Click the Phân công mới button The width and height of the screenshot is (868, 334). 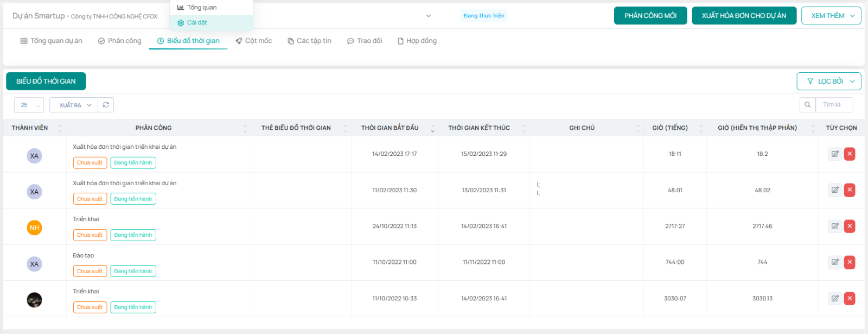650,16
